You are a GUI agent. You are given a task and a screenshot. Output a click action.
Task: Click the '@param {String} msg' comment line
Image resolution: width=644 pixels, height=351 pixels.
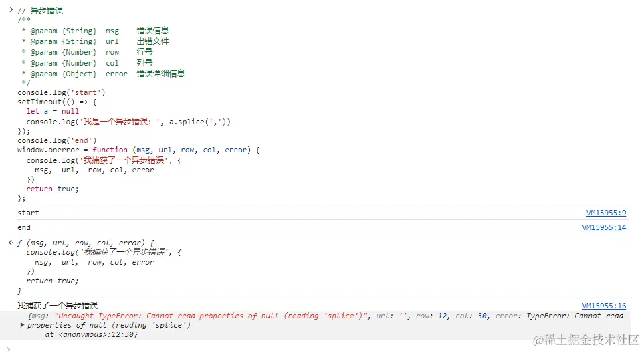click(x=95, y=31)
